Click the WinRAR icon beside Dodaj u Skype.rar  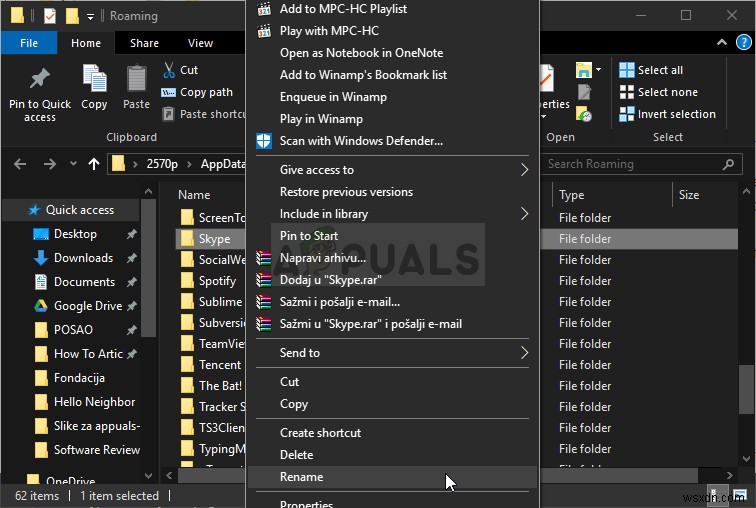[264, 280]
